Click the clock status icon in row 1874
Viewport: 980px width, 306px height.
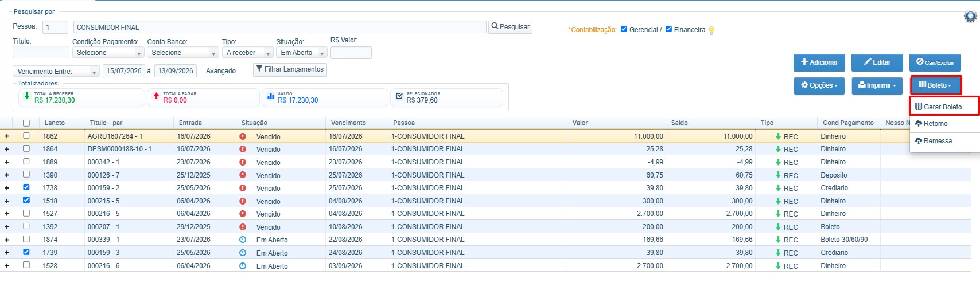click(243, 240)
